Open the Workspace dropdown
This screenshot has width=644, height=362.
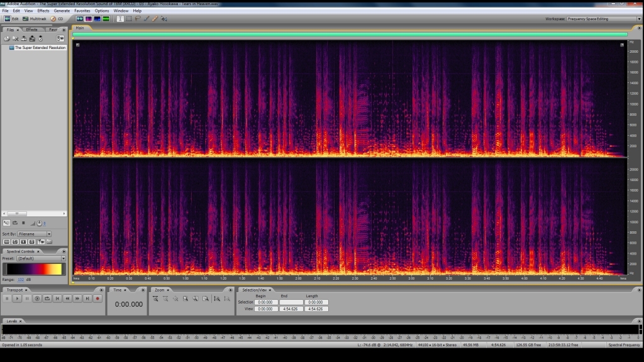(x=603, y=19)
